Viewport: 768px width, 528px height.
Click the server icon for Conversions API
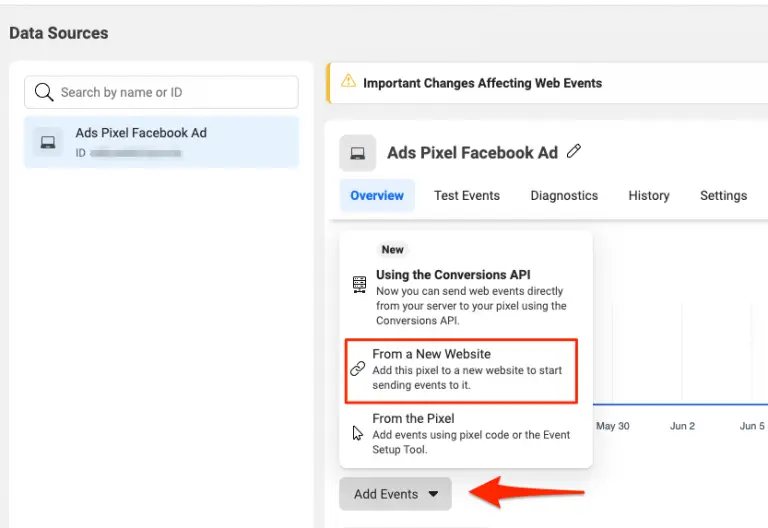click(x=360, y=284)
